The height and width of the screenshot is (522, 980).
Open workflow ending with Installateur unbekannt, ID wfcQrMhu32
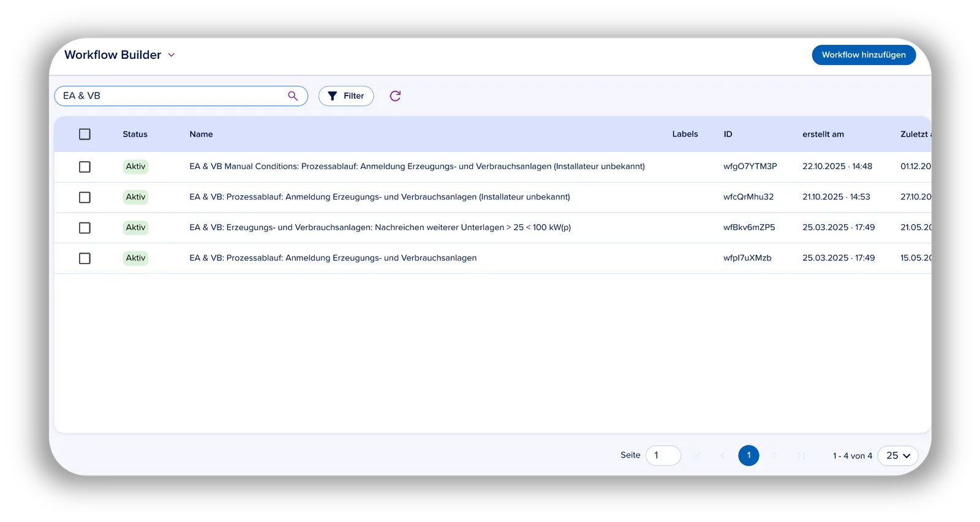point(380,197)
